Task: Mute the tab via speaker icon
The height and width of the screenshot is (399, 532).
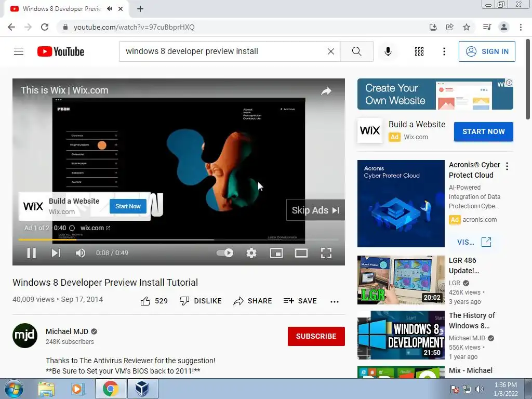Action: tap(109, 9)
